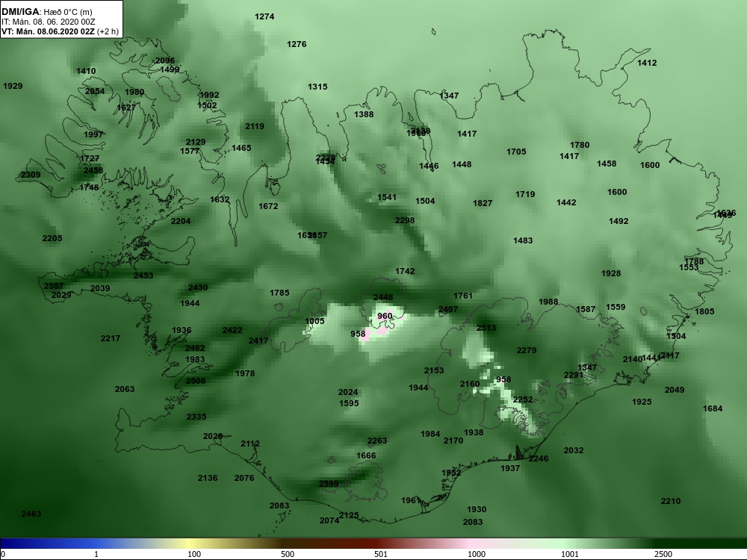Click the map value '1276'
The image size is (747, 560).
coord(297,44)
